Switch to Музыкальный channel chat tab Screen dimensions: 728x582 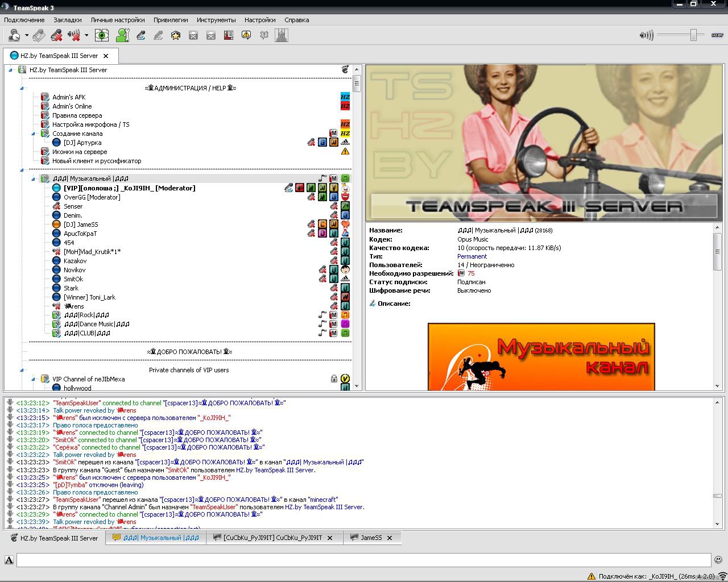click(156, 538)
